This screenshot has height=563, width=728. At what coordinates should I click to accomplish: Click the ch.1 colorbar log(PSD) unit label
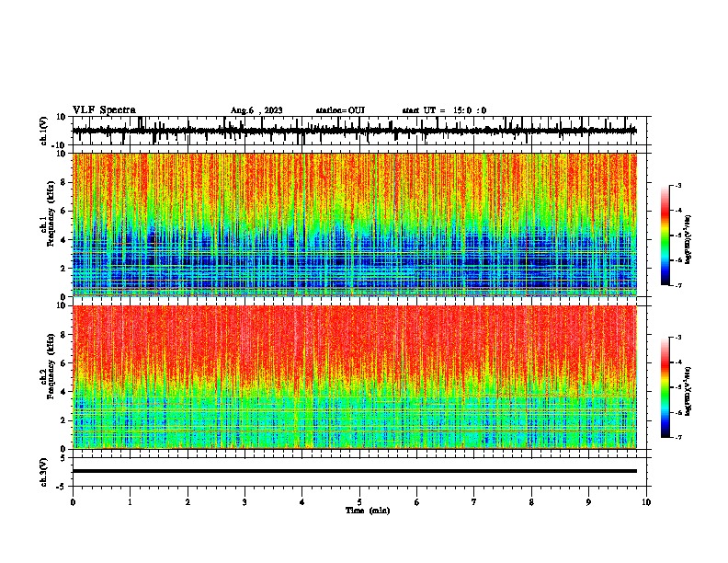688,240
